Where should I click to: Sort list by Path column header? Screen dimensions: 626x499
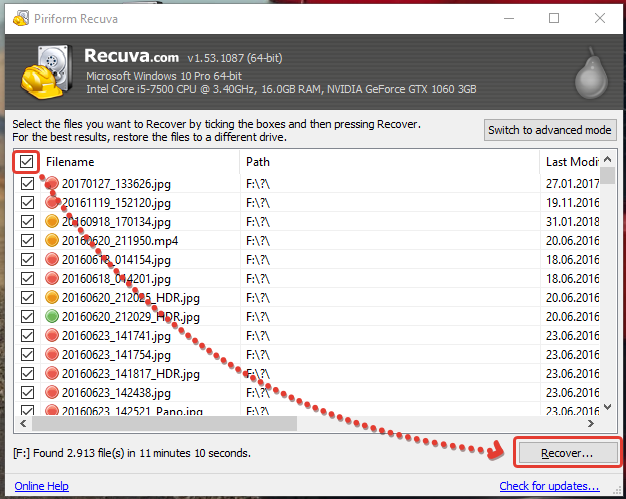pyautogui.click(x=390, y=162)
